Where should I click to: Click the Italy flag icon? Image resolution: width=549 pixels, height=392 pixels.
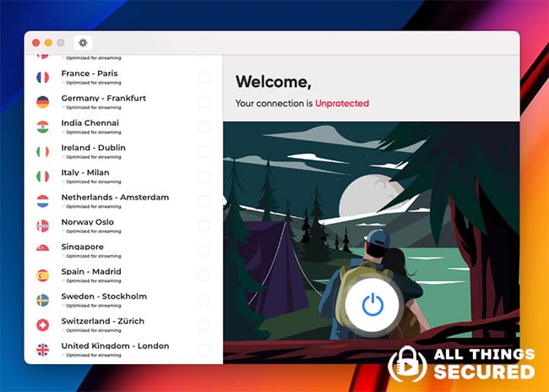coord(43,177)
